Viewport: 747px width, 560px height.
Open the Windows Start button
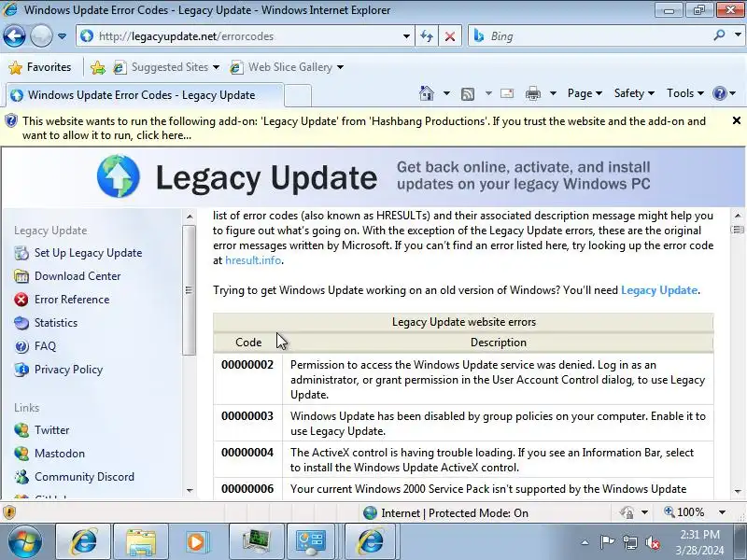pos(24,541)
